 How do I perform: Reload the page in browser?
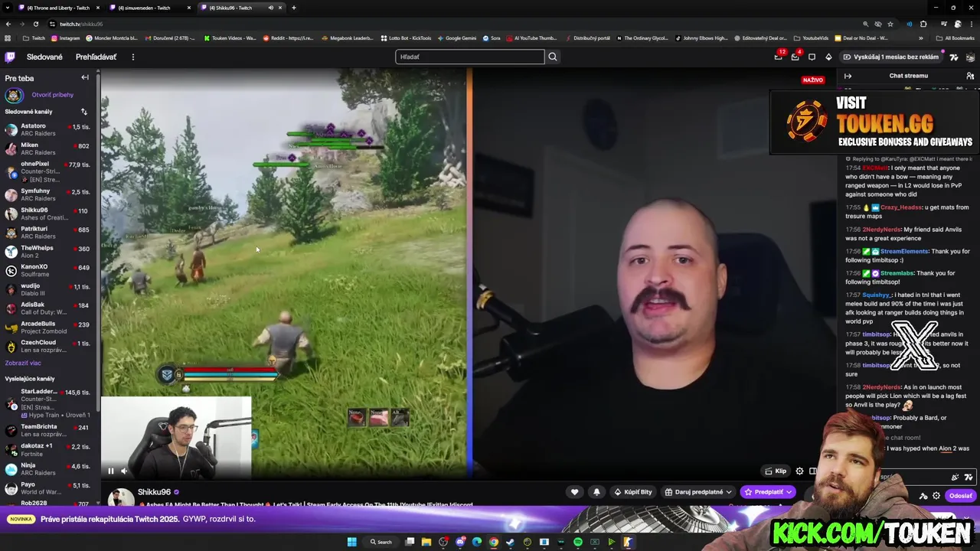click(35, 24)
